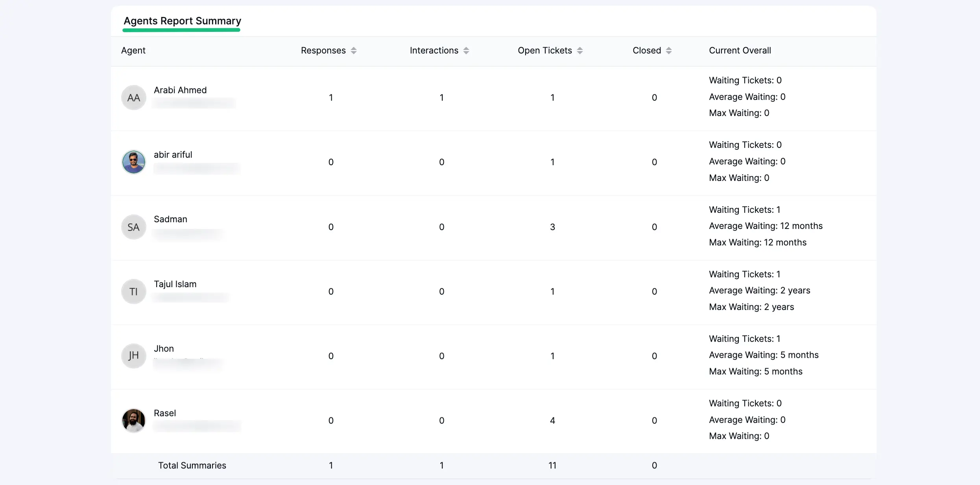Click abir ariful's profile photo

point(134,162)
